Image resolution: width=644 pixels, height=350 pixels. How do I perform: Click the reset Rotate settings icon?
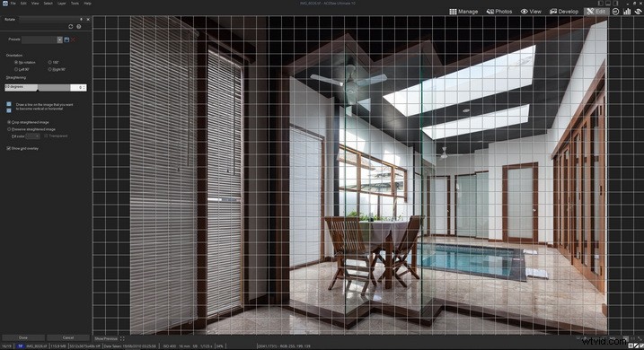click(x=71, y=27)
